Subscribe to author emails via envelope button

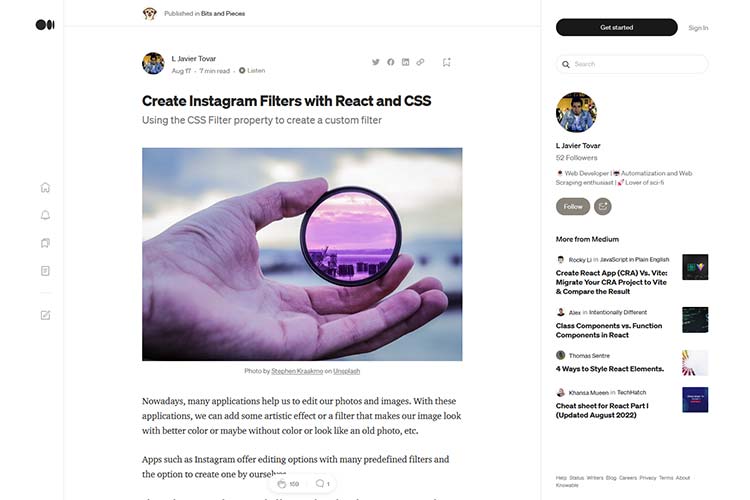click(603, 206)
